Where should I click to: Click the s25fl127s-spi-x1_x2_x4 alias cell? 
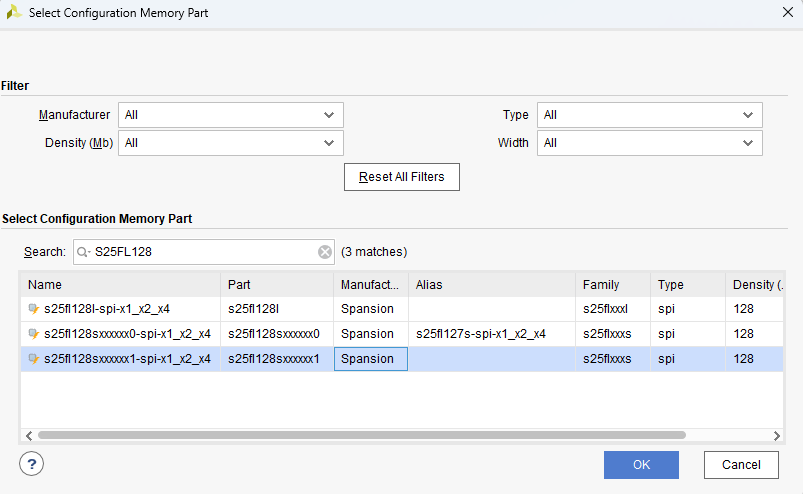pyautogui.click(x=492, y=334)
